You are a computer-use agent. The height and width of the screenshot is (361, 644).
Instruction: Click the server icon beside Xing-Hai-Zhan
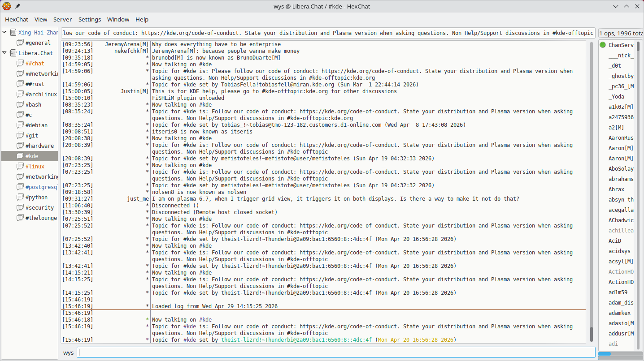13,33
